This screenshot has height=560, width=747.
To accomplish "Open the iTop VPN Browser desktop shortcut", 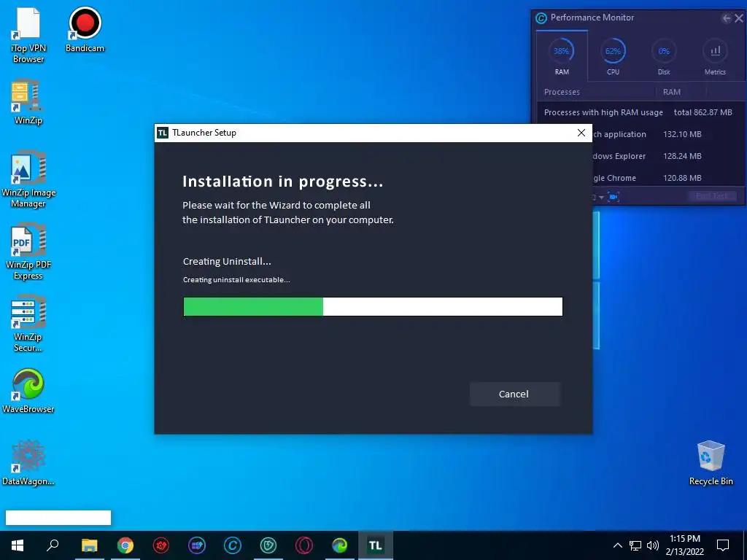I will [x=28, y=35].
